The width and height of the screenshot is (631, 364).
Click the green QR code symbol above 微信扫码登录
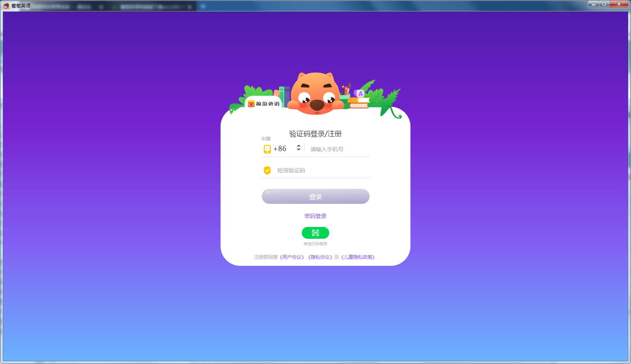tap(315, 232)
